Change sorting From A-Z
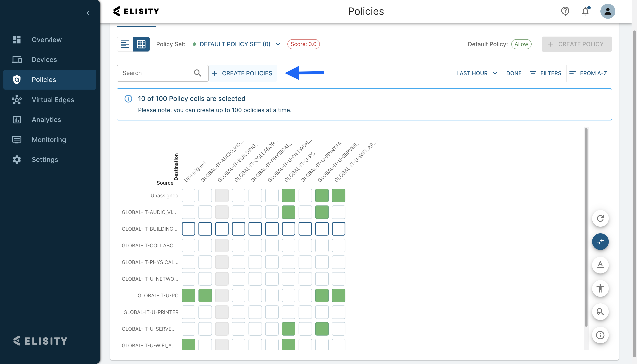Screen dimensions: 637x364 (x=588, y=73)
